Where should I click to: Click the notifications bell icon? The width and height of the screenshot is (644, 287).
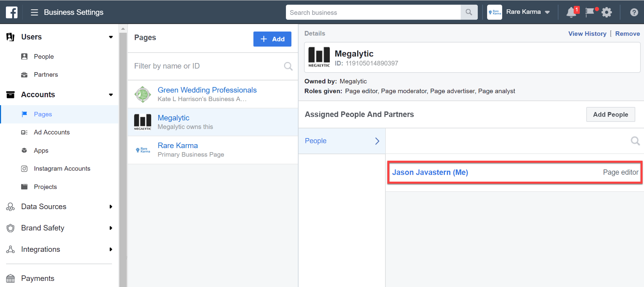pyautogui.click(x=571, y=12)
